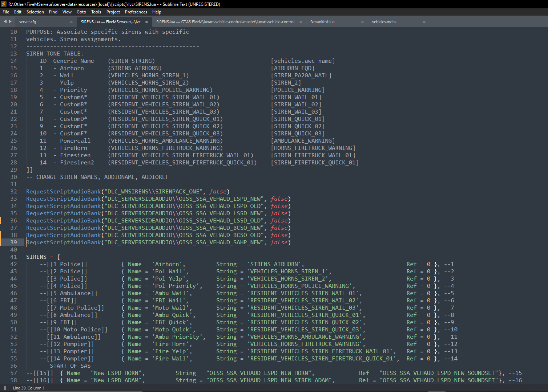The image size is (548, 392).
Task: Close the fxmanifest.lua tab
Action: pos(362,22)
